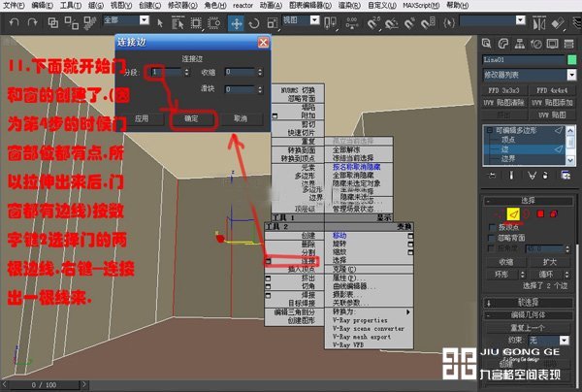Open settings box beside 旋转 in menu

coord(410,245)
